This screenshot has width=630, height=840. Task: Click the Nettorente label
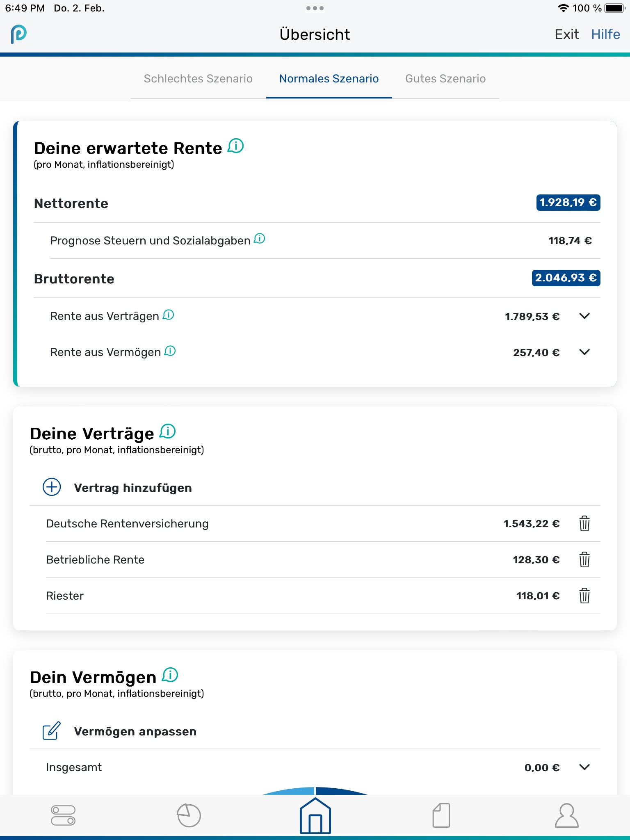coord(71,203)
